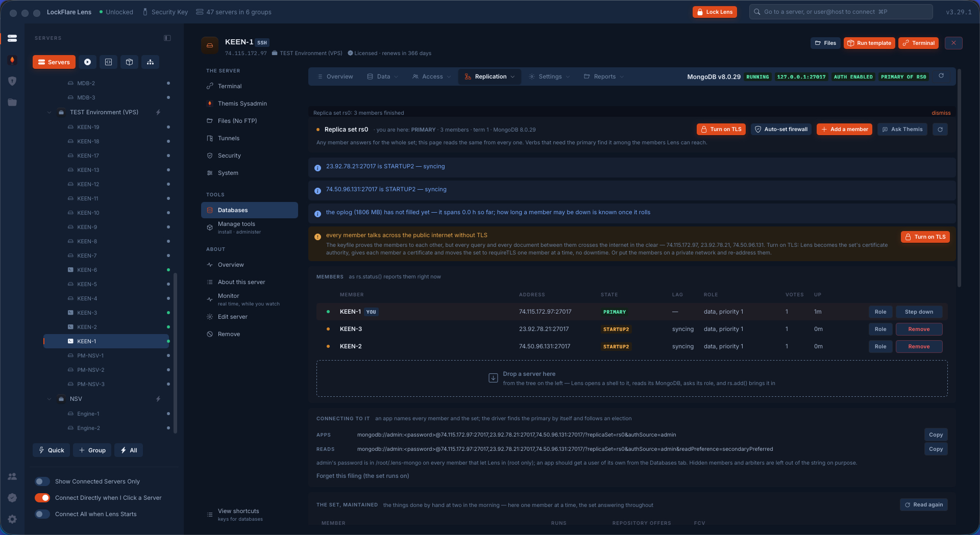The image size is (980, 535).
Task: Click Turn on TLS in the warning banner
Action: point(925,237)
